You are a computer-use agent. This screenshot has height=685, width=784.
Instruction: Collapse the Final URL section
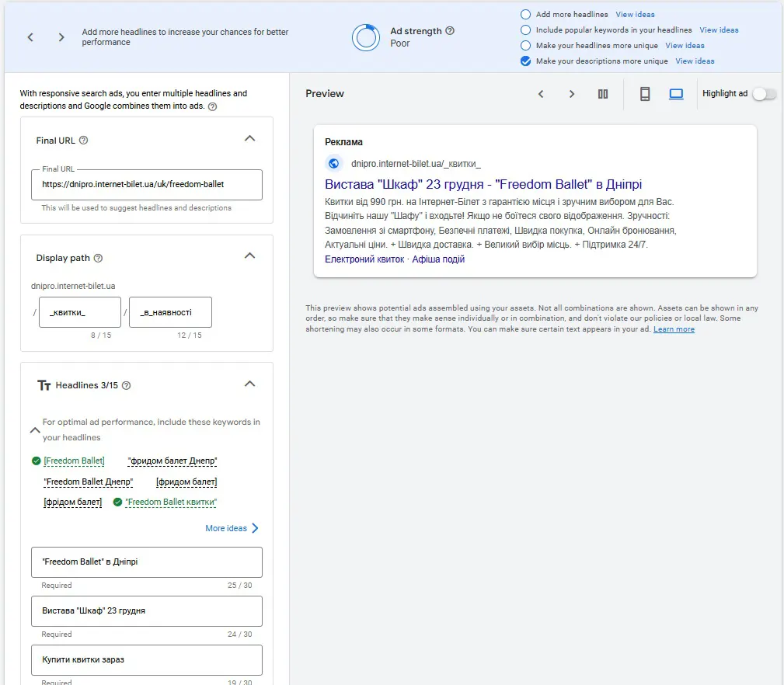249,138
